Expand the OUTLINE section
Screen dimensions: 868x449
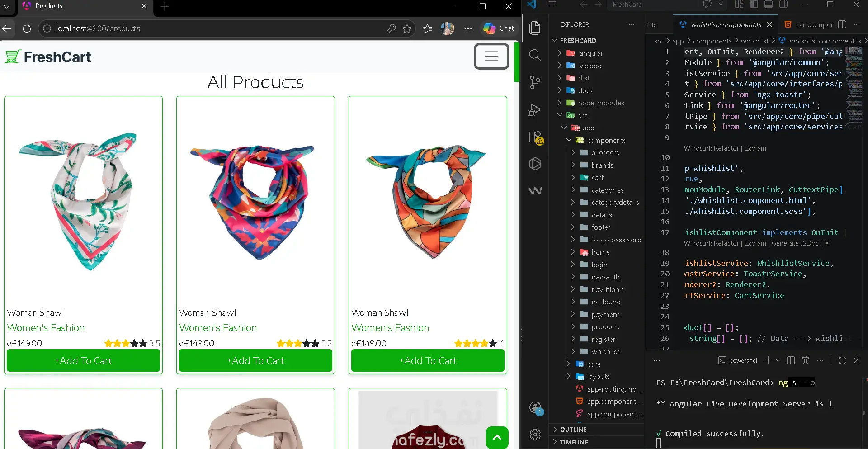click(597, 430)
